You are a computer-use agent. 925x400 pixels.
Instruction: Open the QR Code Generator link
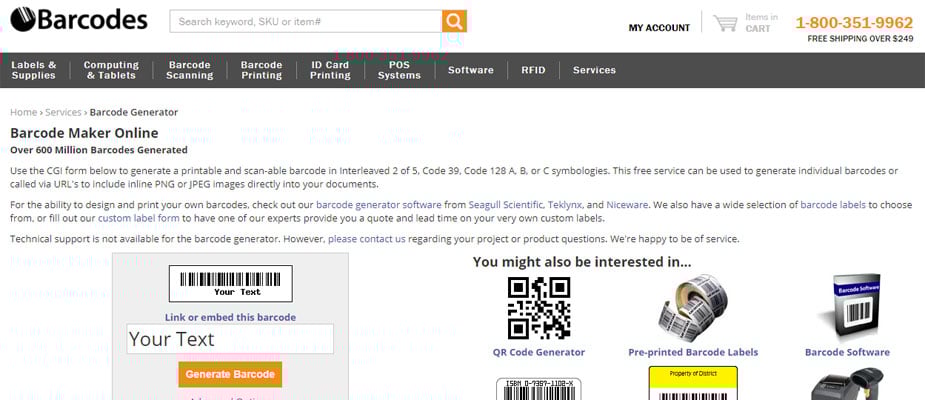[x=539, y=352]
